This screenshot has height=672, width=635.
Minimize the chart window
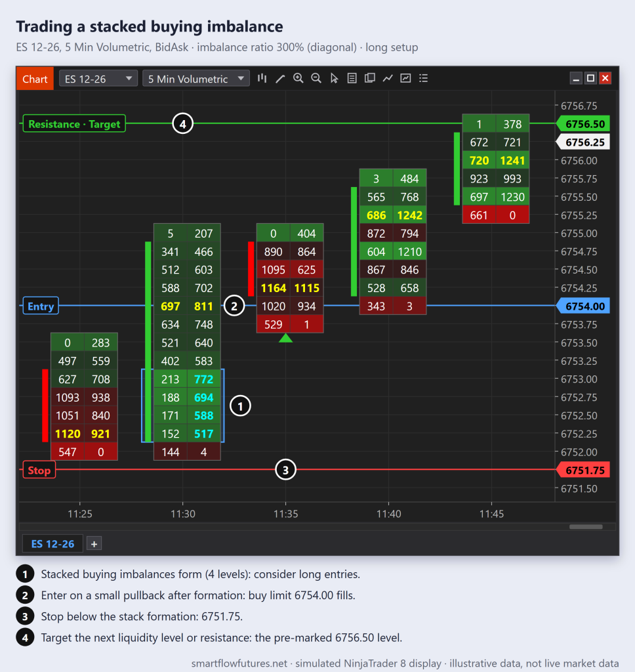pos(577,79)
